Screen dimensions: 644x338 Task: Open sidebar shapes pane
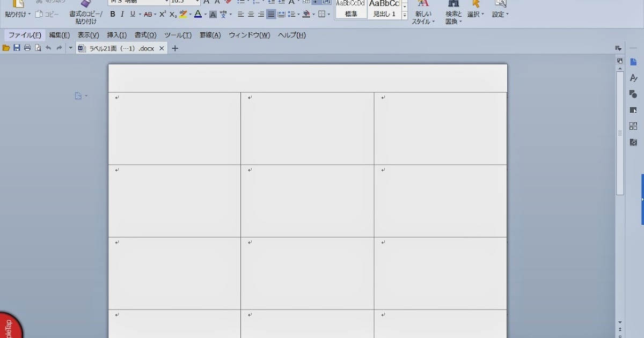633,94
